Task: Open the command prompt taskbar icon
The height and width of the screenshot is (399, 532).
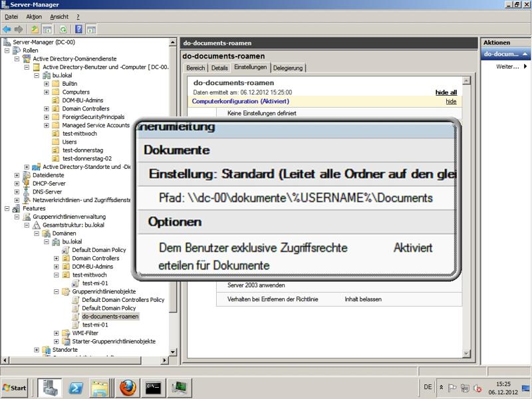Action: point(153,388)
